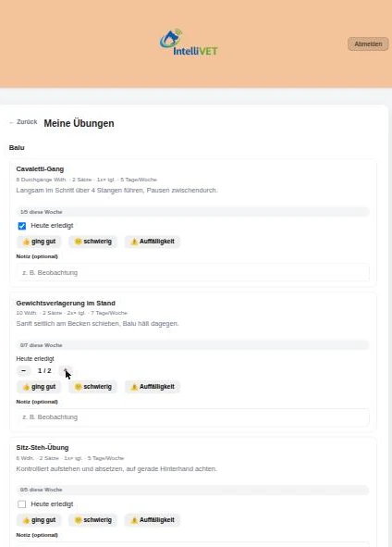Mark Gewichtsverlagerung im Stand as 'ging gut'
This screenshot has width=392, height=547.
pyautogui.click(x=39, y=387)
